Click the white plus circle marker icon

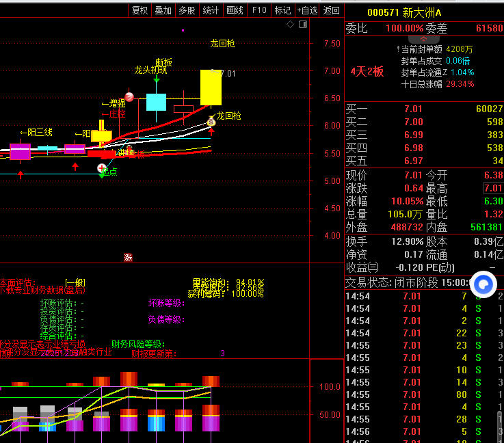coord(102,167)
